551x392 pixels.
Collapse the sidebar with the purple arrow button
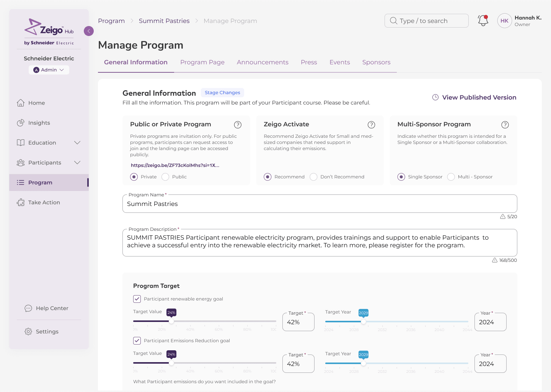89,31
